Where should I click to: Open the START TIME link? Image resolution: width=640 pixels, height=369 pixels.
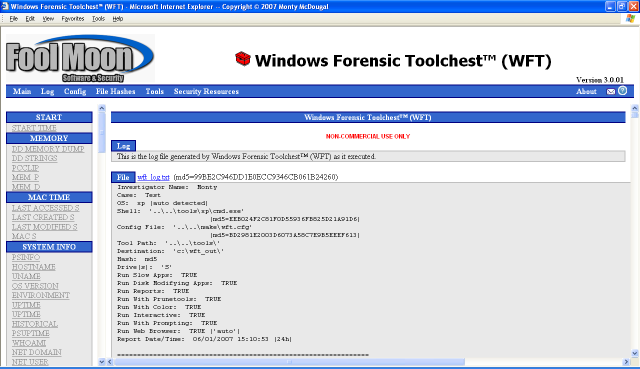pyautogui.click(x=34, y=128)
